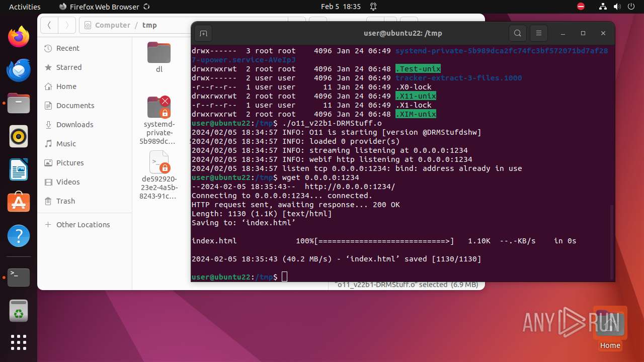
Task: Close the terminal window
Action: coord(603,34)
